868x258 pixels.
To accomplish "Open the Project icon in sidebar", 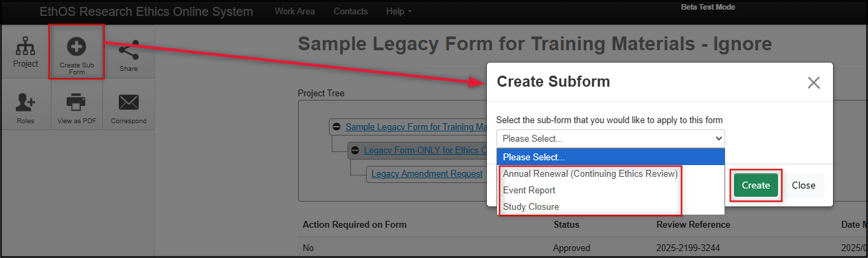I will click(25, 52).
